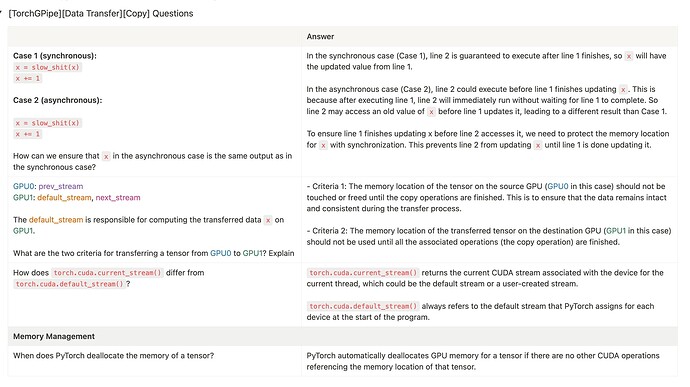The height and width of the screenshot is (387, 690).
Task: Click the empty header cell left of Answer
Action: tap(154, 37)
